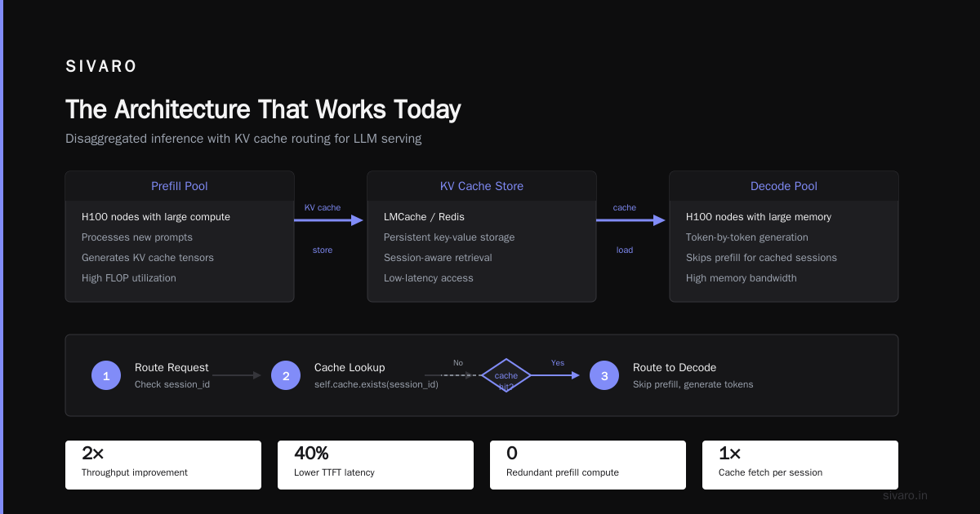Click the step 1 circle icon
The image size is (980, 514).
click(106, 375)
